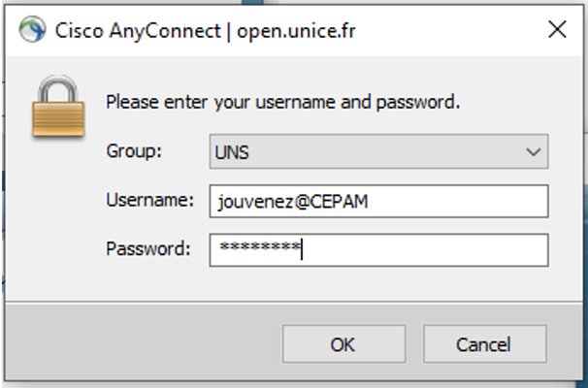
Task: Place cursor in jouvenez@CEPAM text
Action: tap(293, 202)
